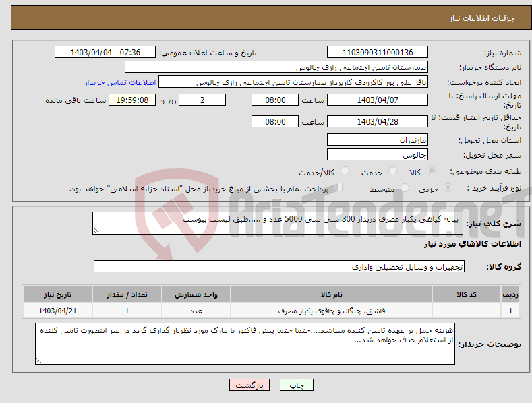The image size is (532, 403).
Task: Click the ردیف column header
Action: tap(510, 294)
